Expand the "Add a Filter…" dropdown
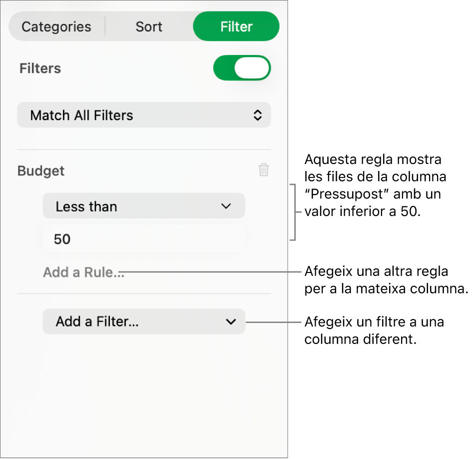The image size is (476, 459). tap(144, 321)
